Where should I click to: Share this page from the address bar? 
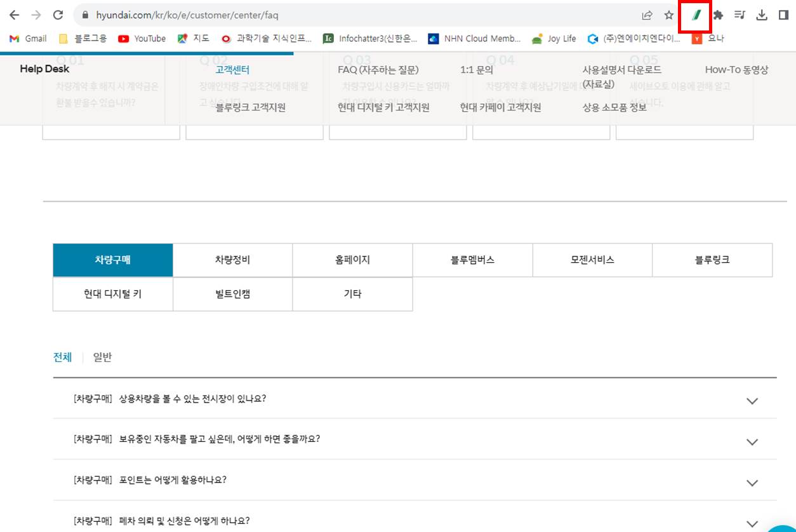pos(647,15)
